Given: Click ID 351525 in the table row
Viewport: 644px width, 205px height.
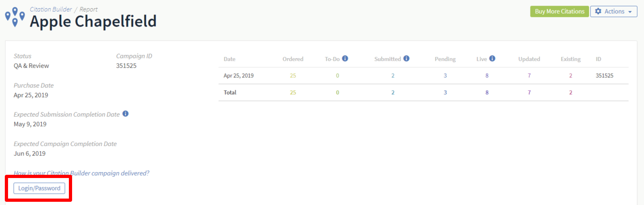Looking at the screenshot, I should click(605, 76).
